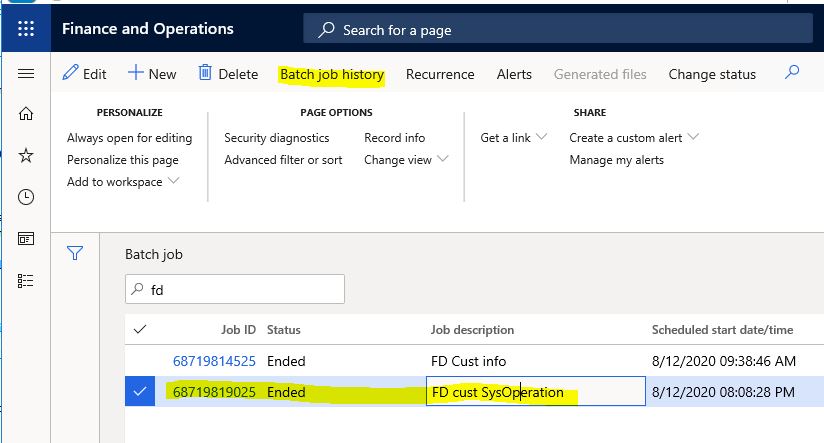Click Edit in the action bar

tap(84, 74)
